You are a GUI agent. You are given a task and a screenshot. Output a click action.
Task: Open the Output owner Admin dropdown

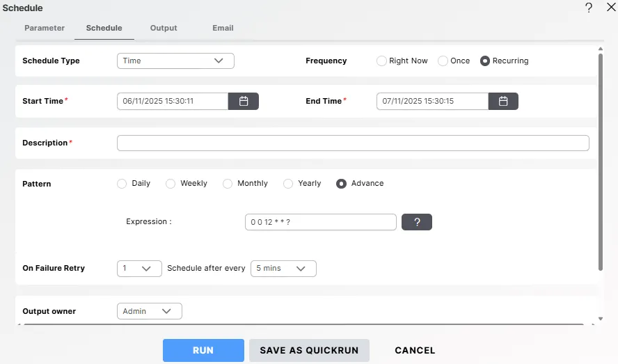149,311
